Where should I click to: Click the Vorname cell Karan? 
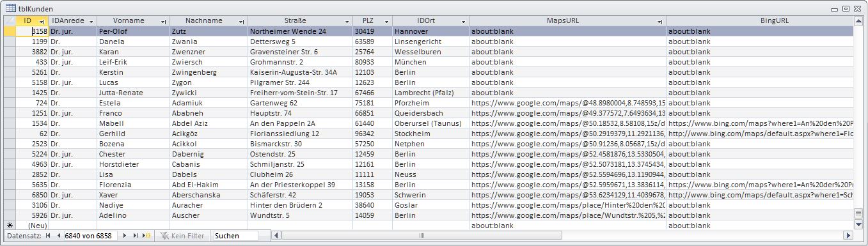[x=133, y=52]
